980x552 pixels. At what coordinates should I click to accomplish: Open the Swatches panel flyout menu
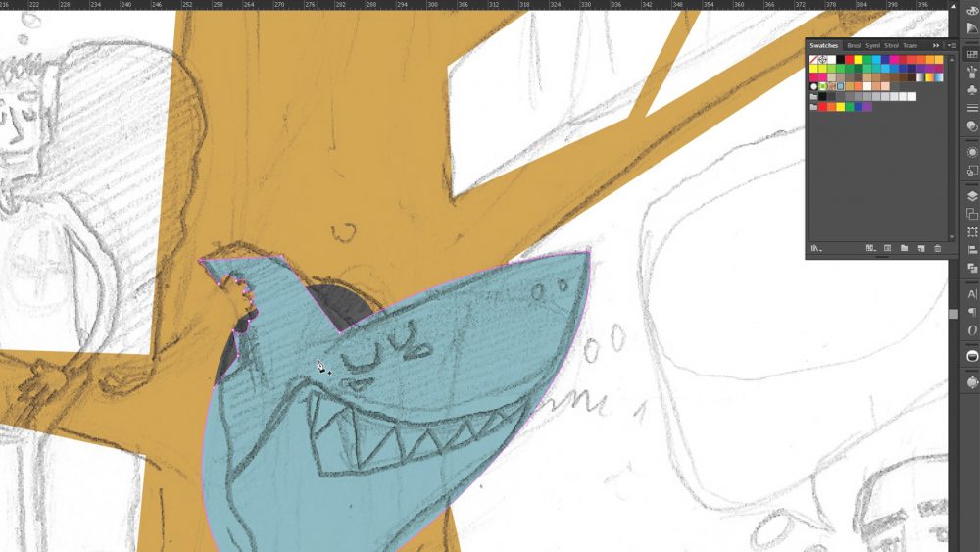[x=952, y=46]
